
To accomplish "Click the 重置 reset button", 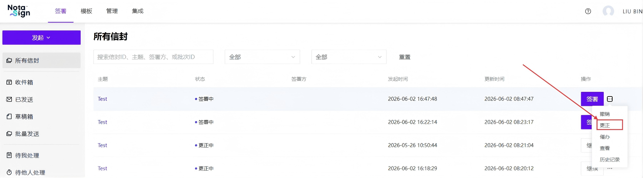I will pyautogui.click(x=405, y=57).
